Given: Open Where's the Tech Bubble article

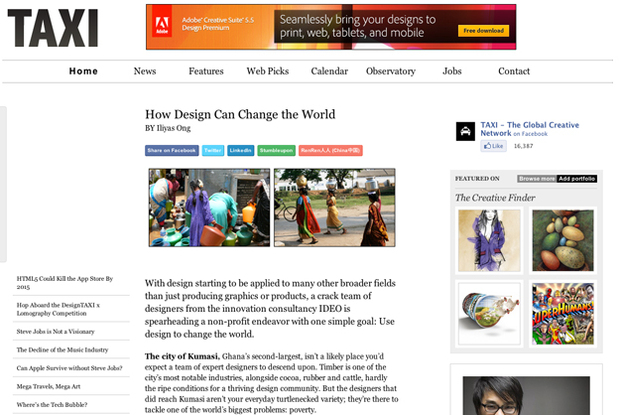Looking at the screenshot, I should pyautogui.click(x=52, y=404).
